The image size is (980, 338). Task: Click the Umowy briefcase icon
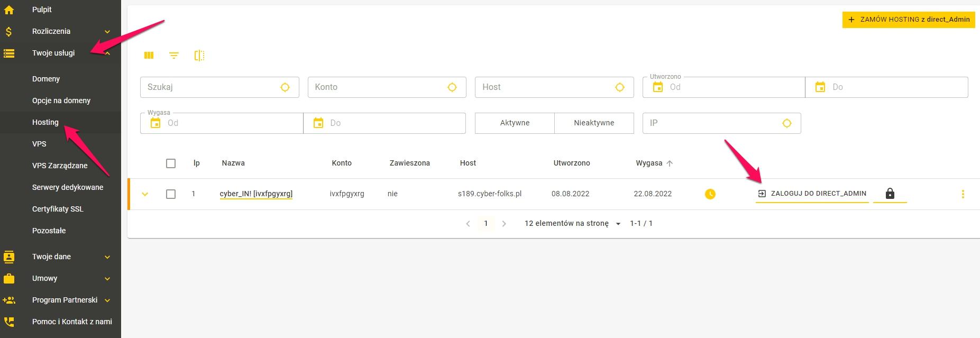9,278
